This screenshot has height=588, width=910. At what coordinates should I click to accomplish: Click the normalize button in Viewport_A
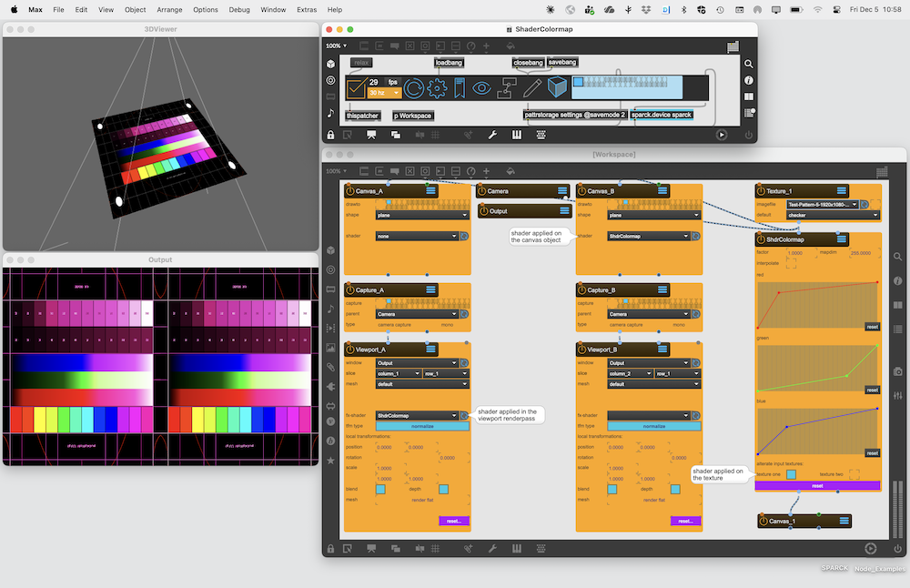coord(422,426)
